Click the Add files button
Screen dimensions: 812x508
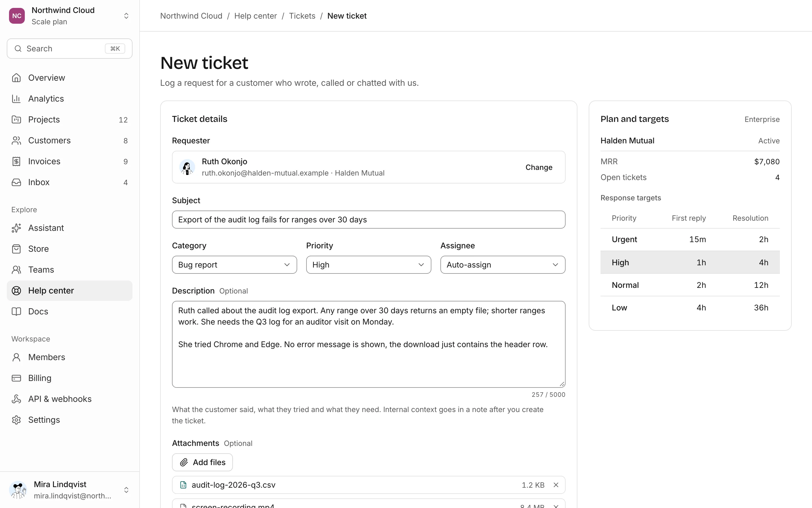[x=202, y=462]
